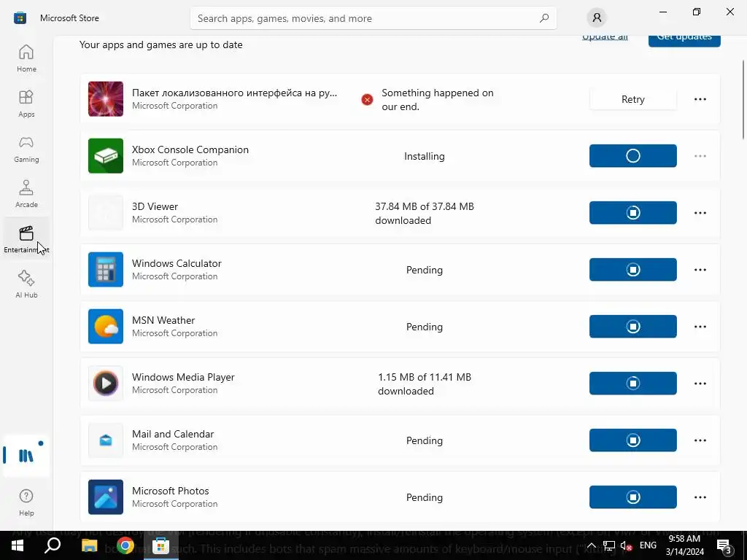The height and width of the screenshot is (560, 747).
Task: Click the search magnifier icon
Action: click(544, 18)
